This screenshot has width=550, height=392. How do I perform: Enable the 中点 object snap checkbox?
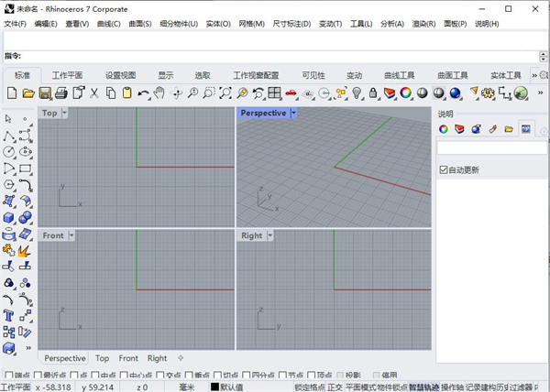tap(97, 375)
